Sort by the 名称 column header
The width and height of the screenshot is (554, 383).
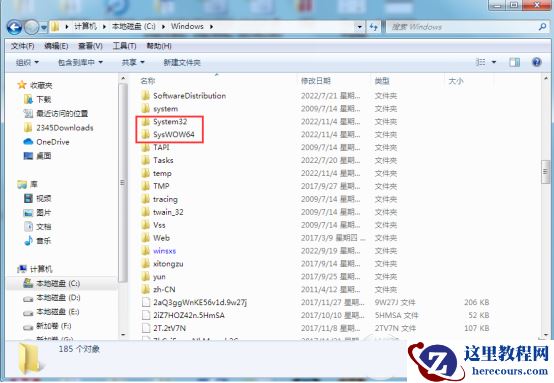148,81
